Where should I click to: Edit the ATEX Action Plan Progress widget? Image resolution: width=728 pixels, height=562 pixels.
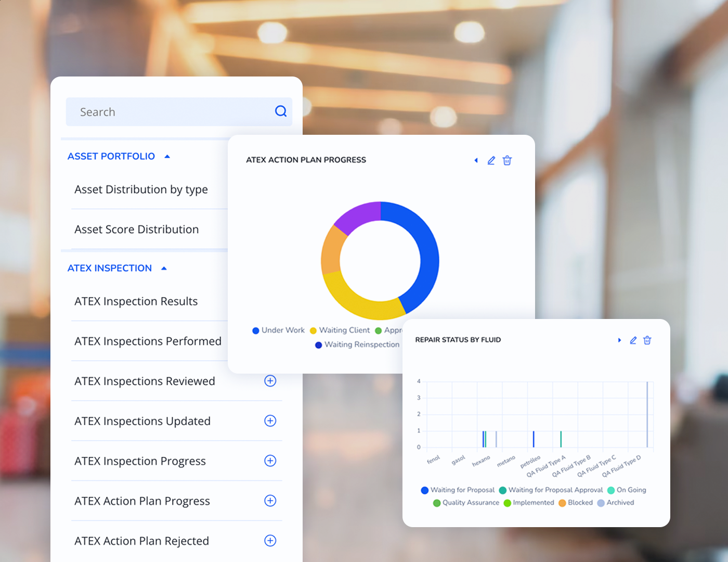pyautogui.click(x=491, y=160)
